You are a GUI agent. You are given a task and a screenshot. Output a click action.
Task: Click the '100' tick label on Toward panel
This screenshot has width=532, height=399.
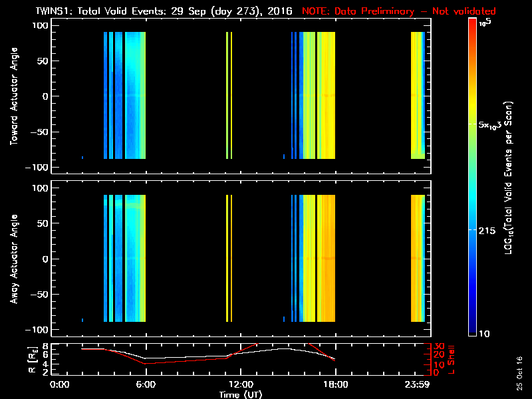[x=41, y=25]
